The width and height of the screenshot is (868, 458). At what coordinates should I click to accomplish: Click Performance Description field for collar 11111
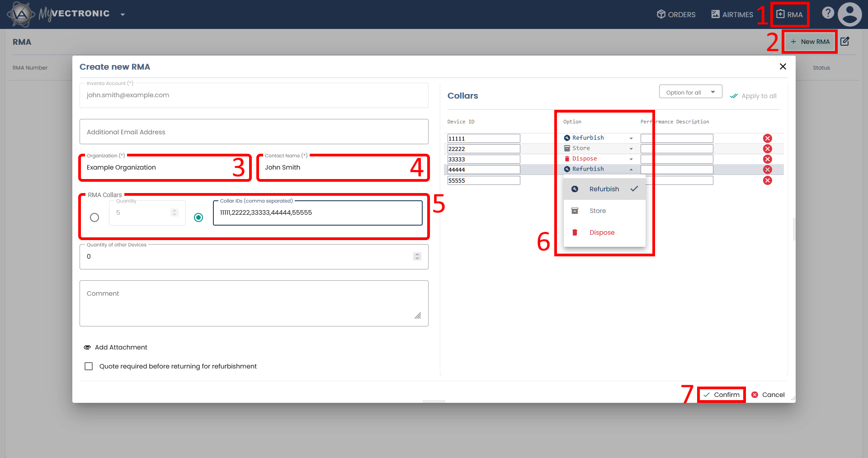[x=677, y=138]
